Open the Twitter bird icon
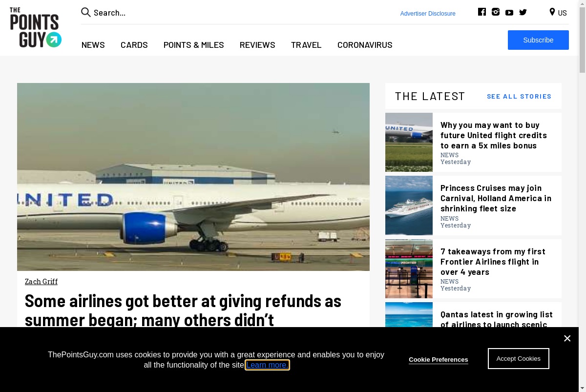Image resolution: width=586 pixels, height=392 pixels. tap(523, 12)
